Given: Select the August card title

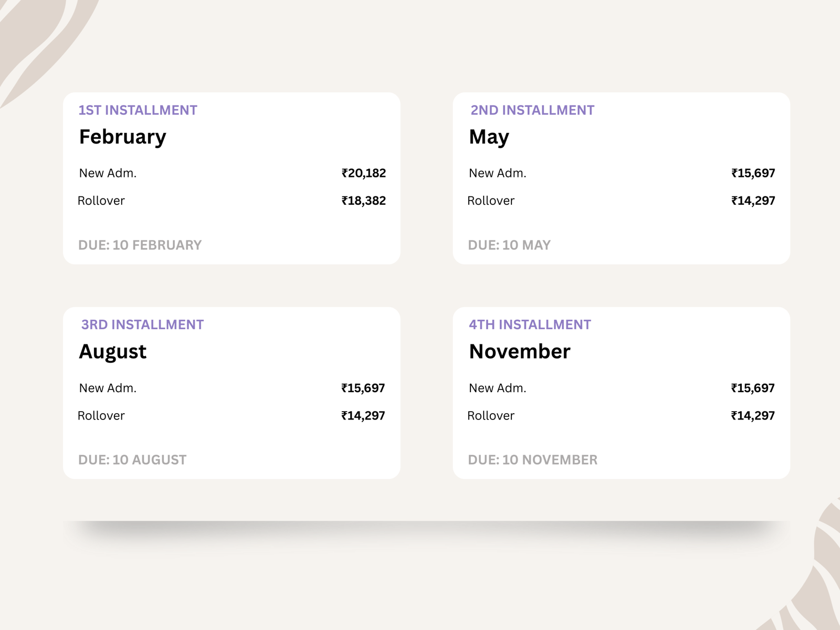Looking at the screenshot, I should pyautogui.click(x=113, y=352).
